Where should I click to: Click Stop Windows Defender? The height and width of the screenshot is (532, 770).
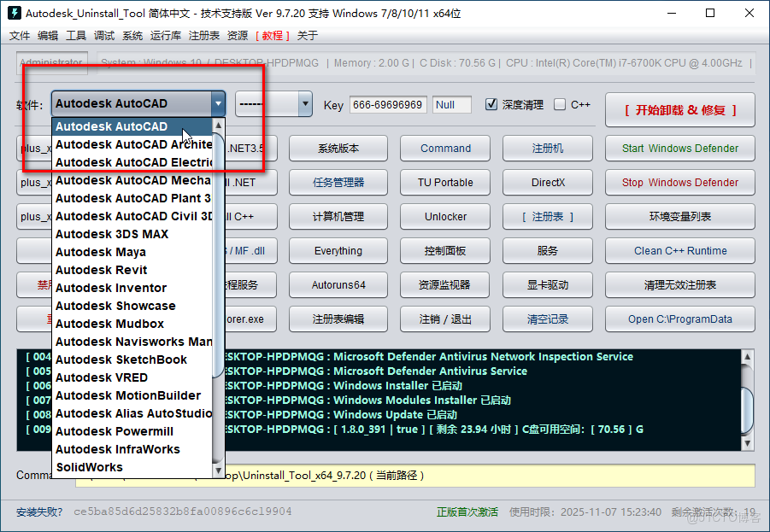pos(679,182)
